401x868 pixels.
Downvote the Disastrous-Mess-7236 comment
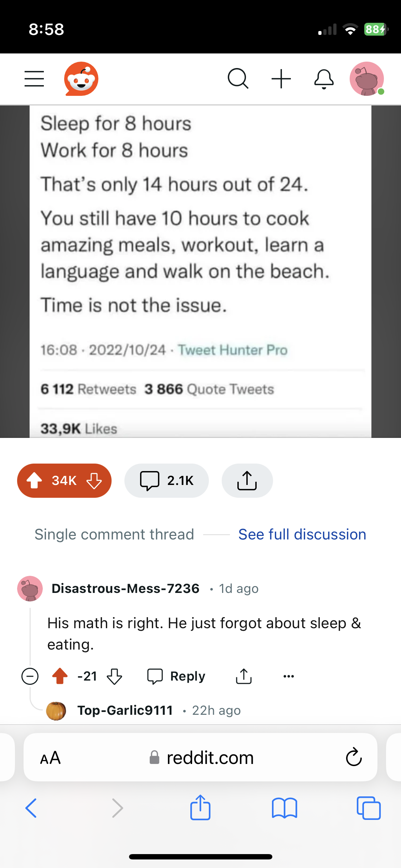(114, 676)
